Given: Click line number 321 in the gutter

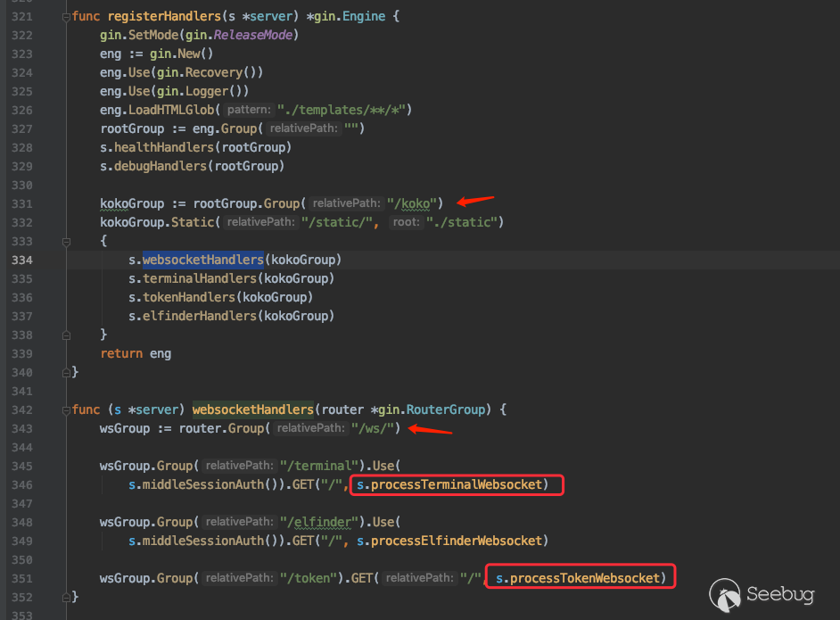Looking at the screenshot, I should coord(22,17).
